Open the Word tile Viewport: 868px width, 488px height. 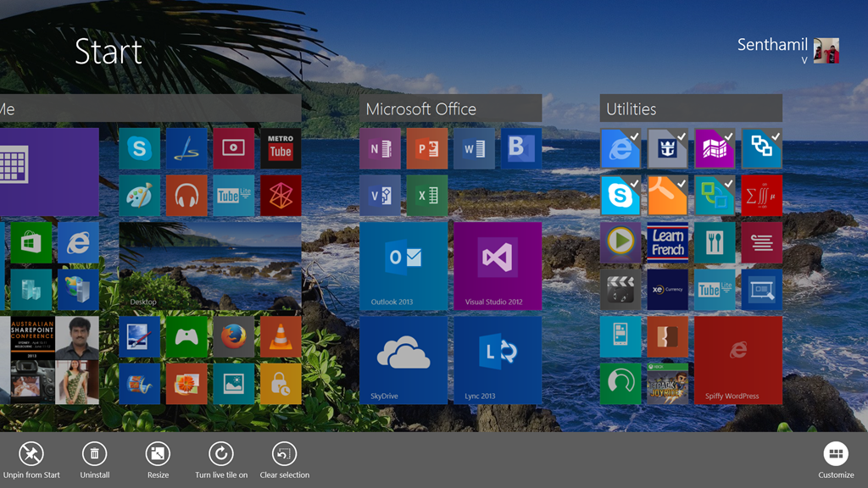pyautogui.click(x=474, y=148)
